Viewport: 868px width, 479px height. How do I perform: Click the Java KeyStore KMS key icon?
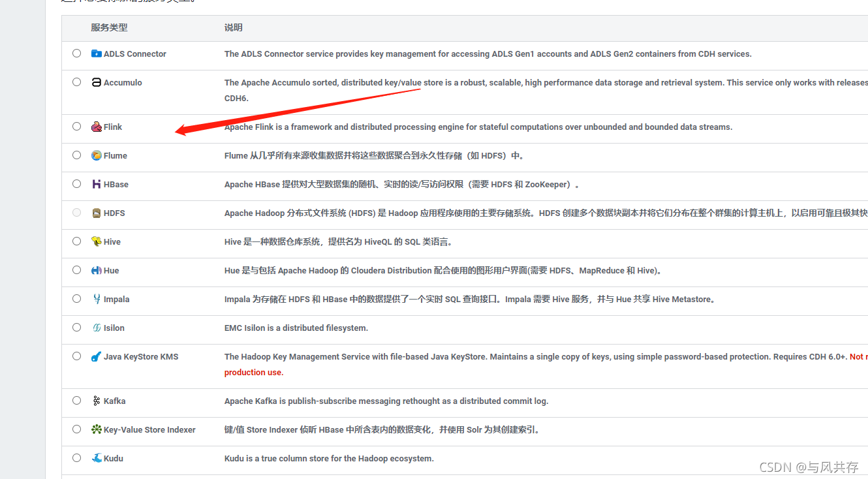tap(97, 356)
